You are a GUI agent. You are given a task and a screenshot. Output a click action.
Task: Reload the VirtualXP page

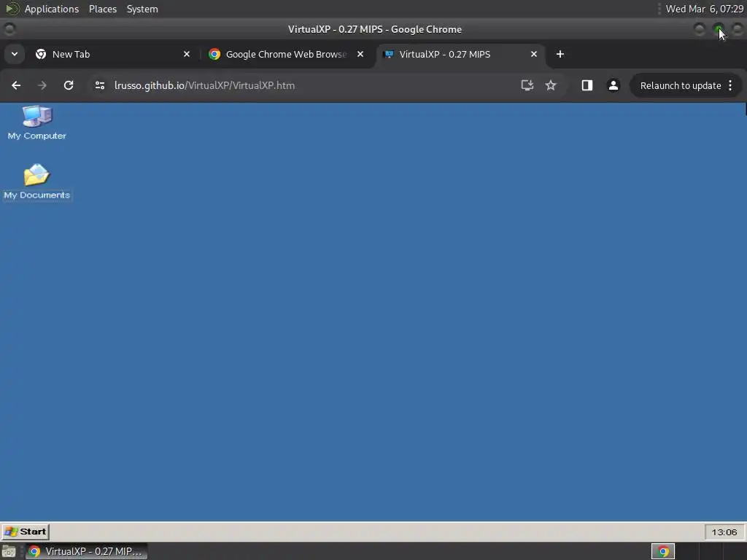point(69,85)
